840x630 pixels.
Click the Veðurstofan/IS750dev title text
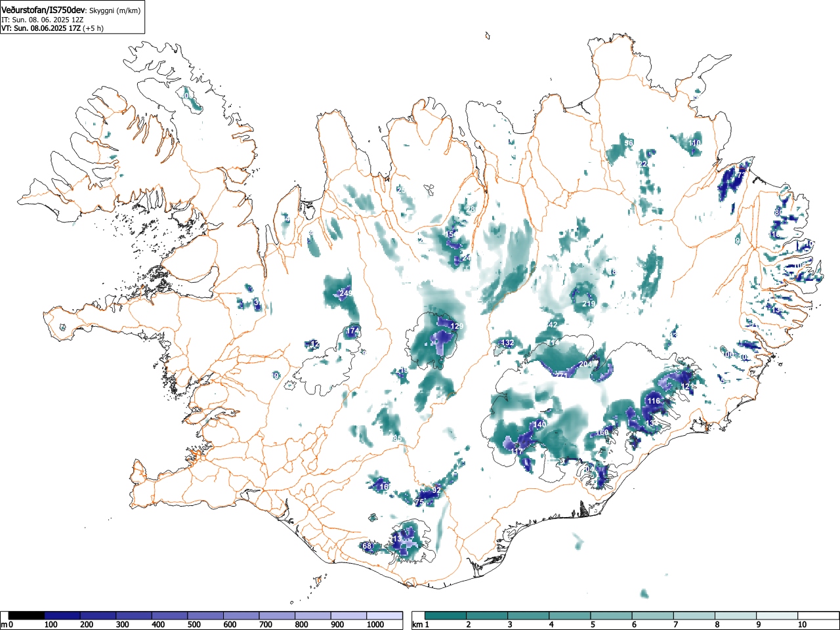[43, 10]
